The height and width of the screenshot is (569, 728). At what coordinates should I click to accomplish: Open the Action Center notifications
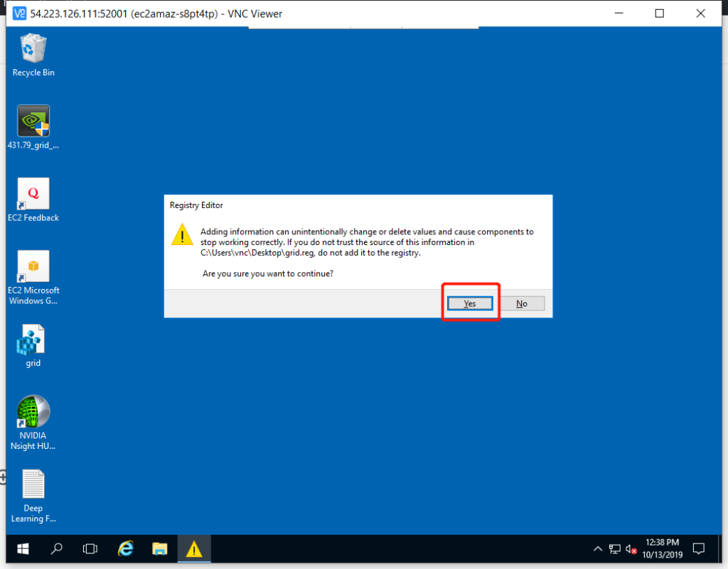[x=698, y=548]
